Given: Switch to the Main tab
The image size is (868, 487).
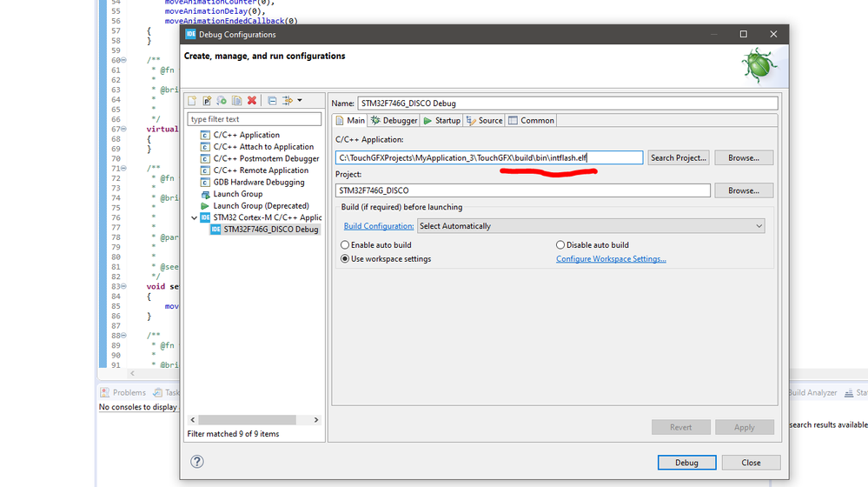Looking at the screenshot, I should click(x=350, y=120).
